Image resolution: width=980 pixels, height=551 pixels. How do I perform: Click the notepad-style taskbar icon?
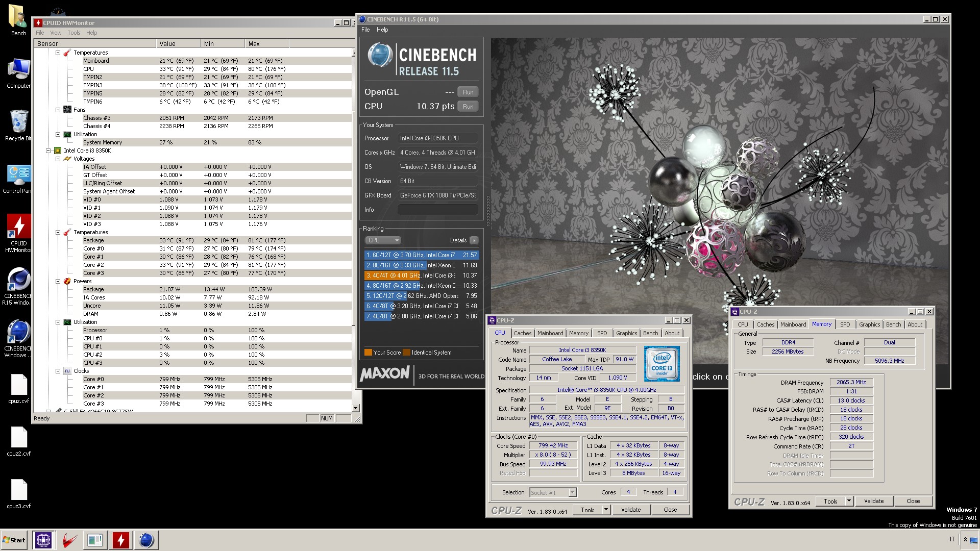95,540
